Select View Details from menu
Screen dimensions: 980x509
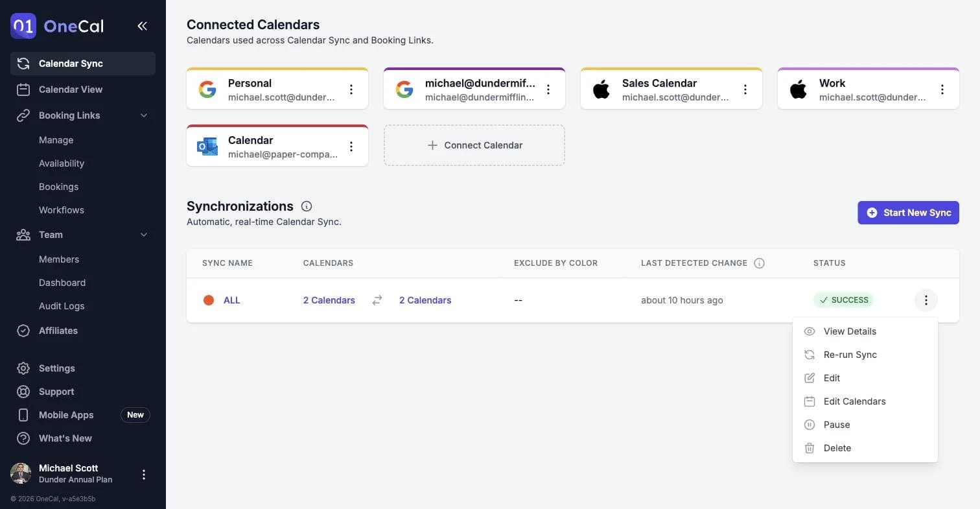[x=865, y=331]
